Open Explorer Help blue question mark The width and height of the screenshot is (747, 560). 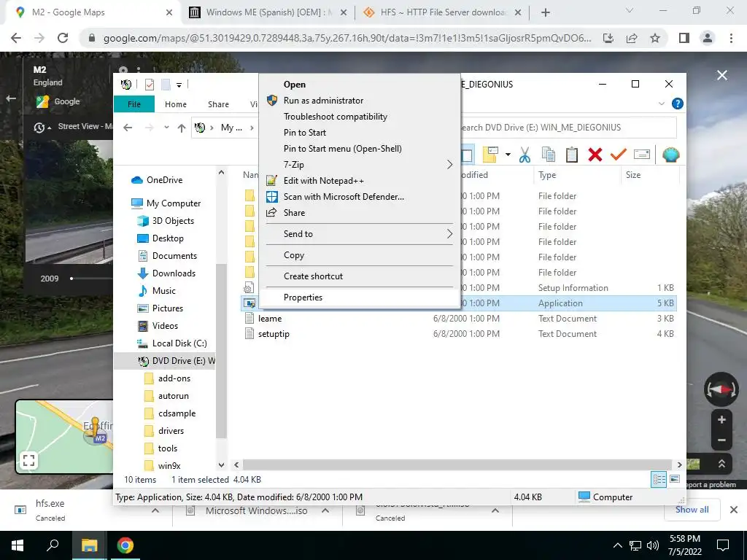[677, 104]
